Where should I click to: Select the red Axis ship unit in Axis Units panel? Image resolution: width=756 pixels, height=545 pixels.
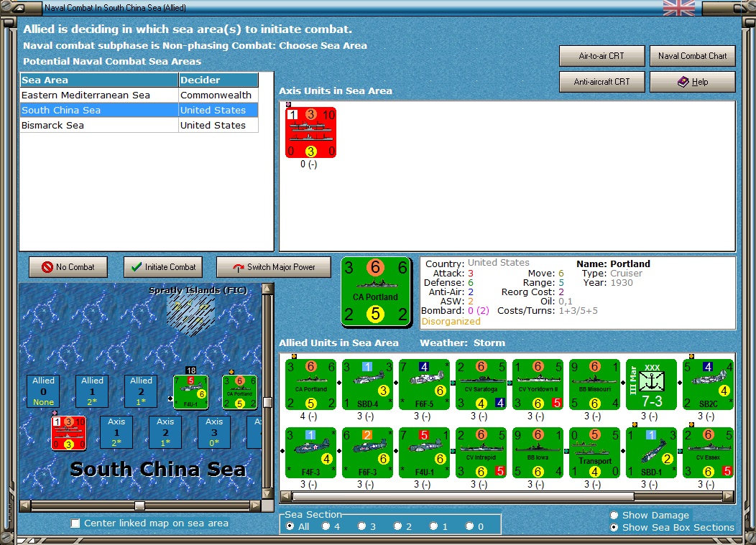click(310, 133)
